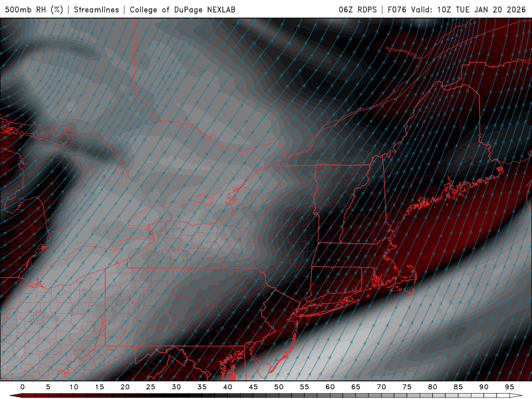The width and height of the screenshot is (532, 399).
Task: Click the colorbar label '65'
Action: pyautogui.click(x=356, y=387)
